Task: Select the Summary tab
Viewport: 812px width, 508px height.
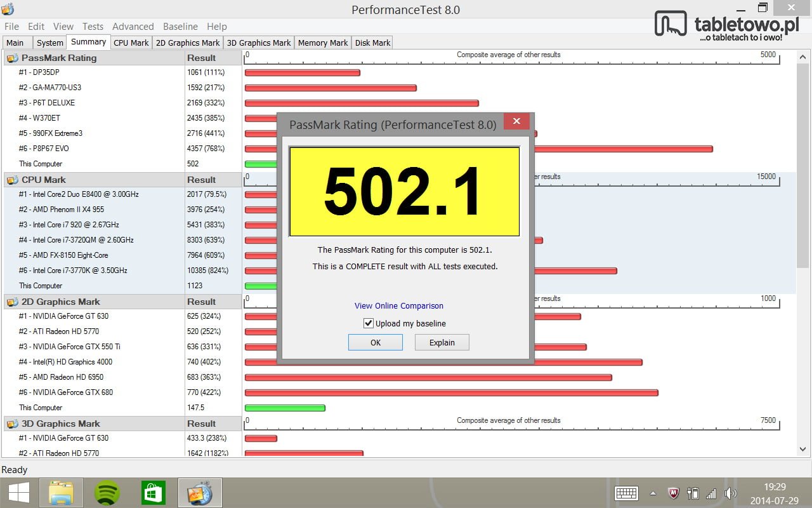Action: click(88, 42)
